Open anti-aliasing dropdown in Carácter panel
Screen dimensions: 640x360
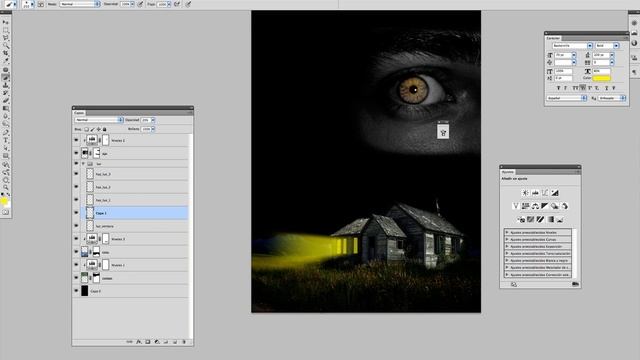pos(612,98)
